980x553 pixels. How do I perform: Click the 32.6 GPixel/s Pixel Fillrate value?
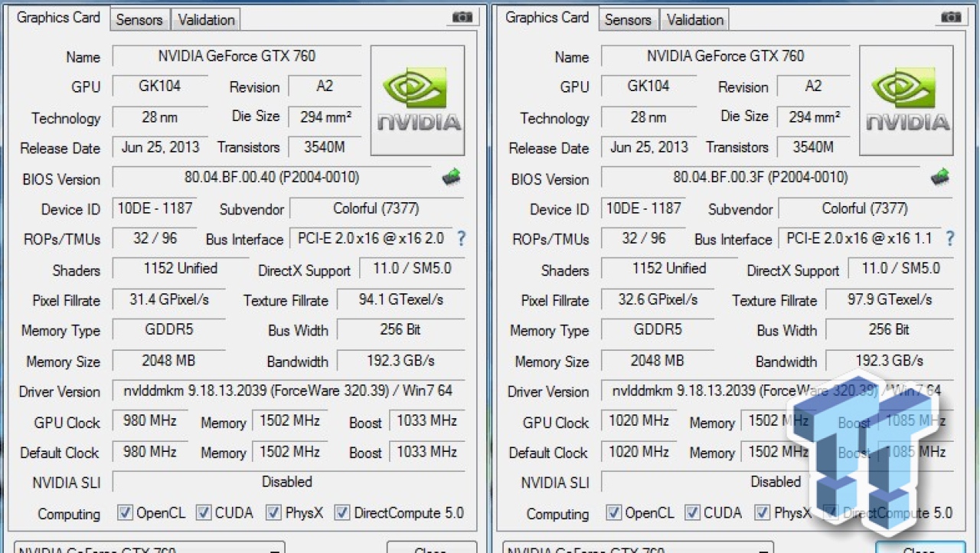pos(658,299)
